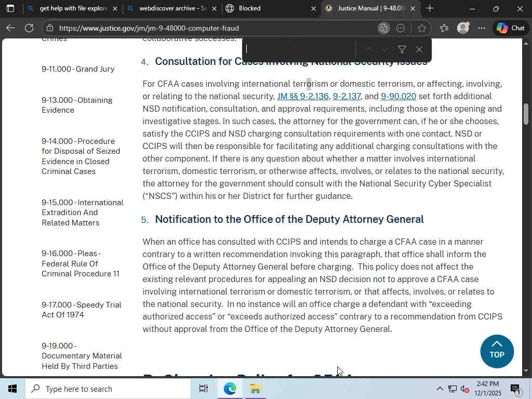Click the heading 'Notification to the Office of the Deputy Attorney General'
Viewport: 532px width, 399px height.
(x=289, y=219)
